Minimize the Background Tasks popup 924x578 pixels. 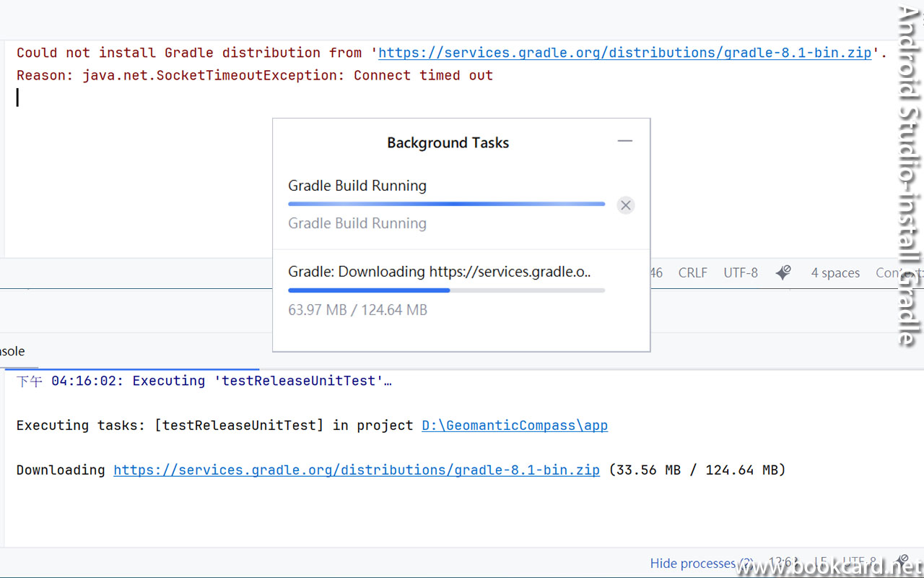point(625,141)
